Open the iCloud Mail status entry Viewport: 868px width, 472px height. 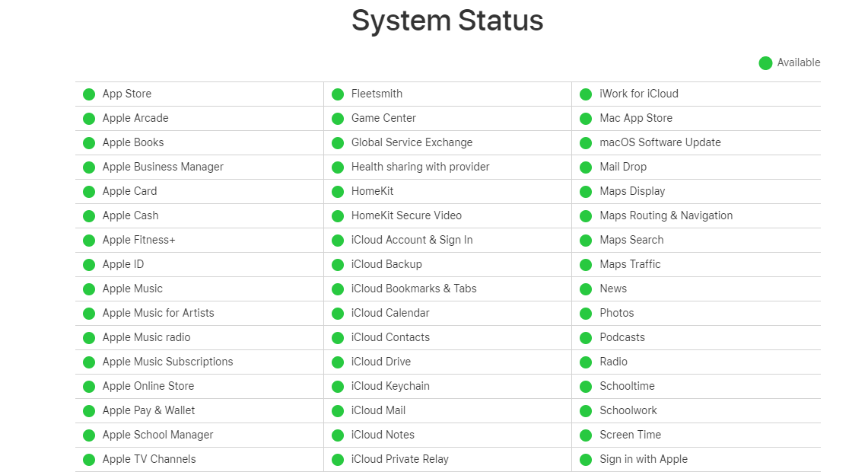(x=378, y=410)
